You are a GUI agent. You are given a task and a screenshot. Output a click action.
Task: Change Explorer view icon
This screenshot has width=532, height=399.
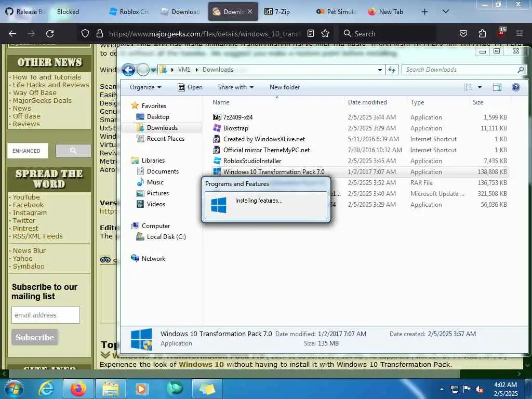(x=469, y=87)
